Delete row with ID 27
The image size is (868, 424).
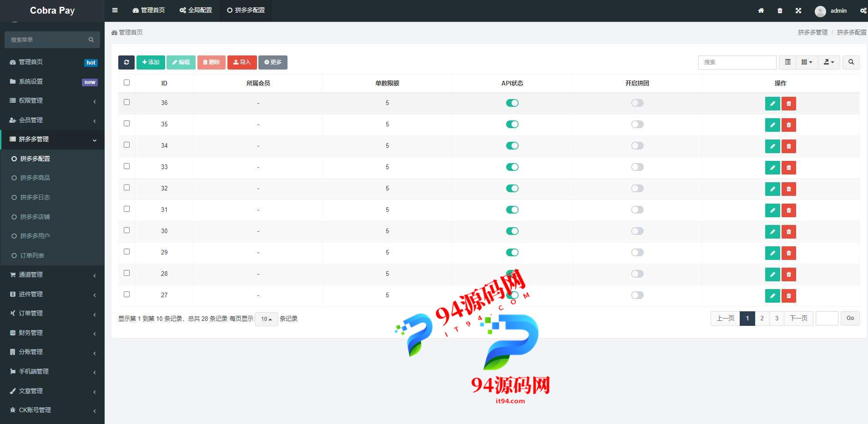(789, 296)
